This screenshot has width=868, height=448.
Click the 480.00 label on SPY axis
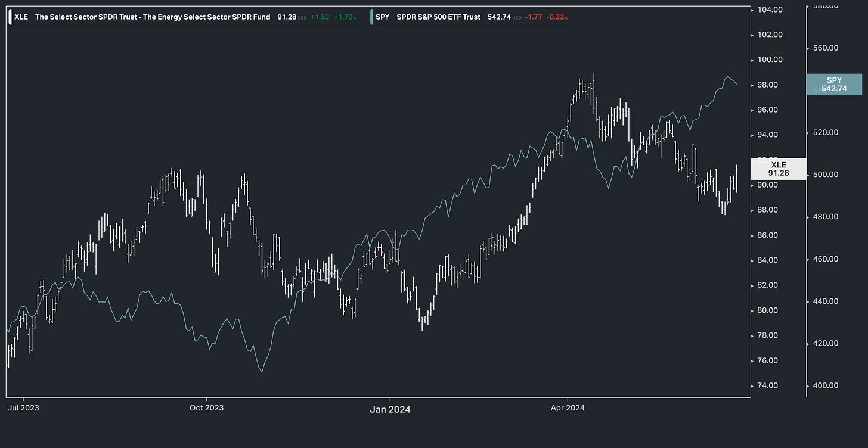point(826,217)
